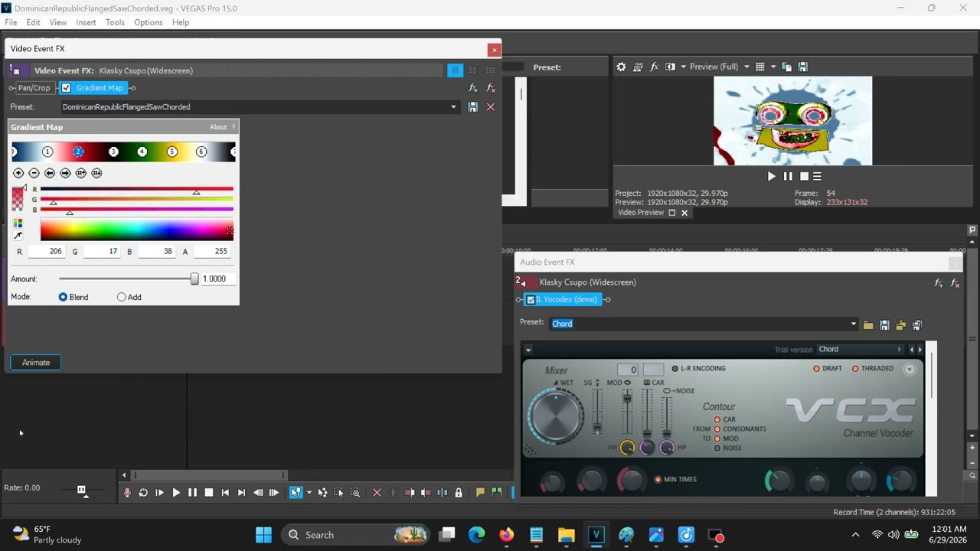
Task: Click the Pan/Crop button in FX chain
Action: pos(34,88)
